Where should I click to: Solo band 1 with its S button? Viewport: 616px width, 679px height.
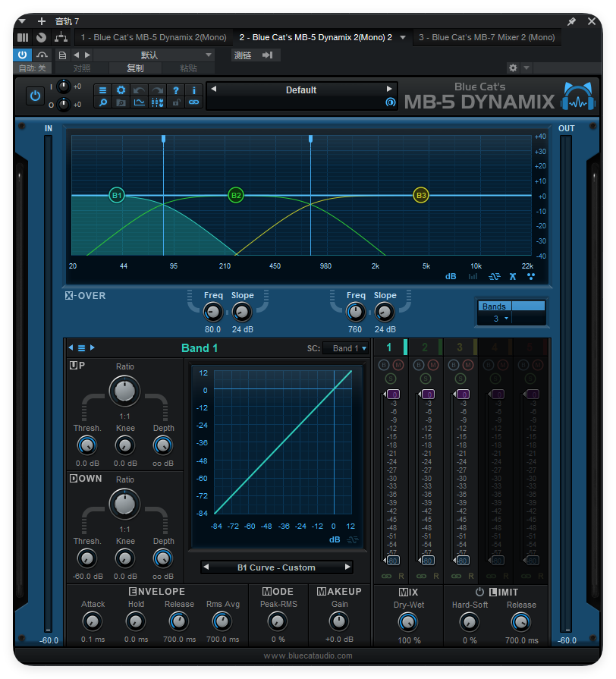click(x=391, y=379)
